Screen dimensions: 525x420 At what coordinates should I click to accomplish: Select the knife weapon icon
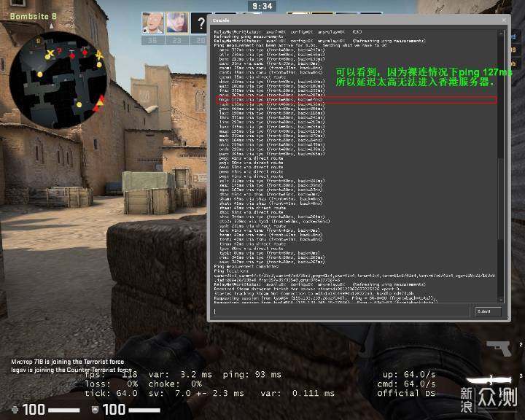[489, 380]
